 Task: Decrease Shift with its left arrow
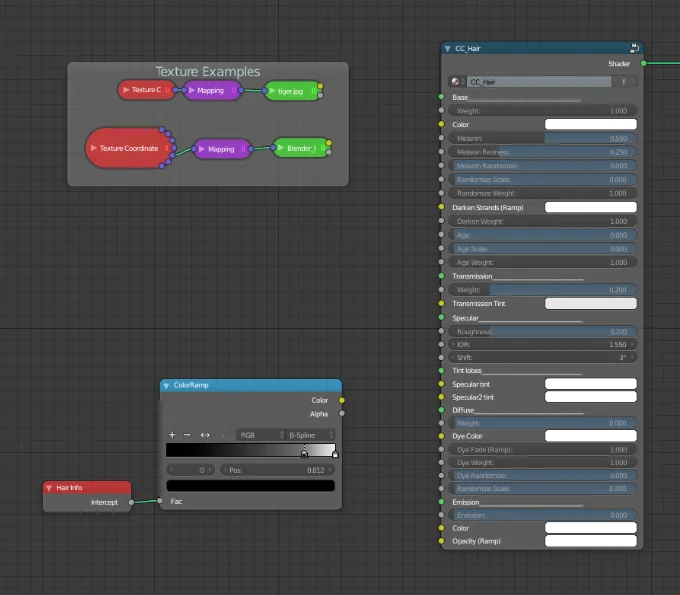[x=453, y=357]
